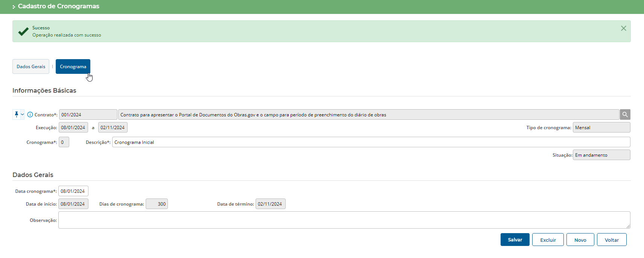Viewport: 644px width, 258px height.
Task: Click the Data cronograma date field
Action: coord(73,191)
